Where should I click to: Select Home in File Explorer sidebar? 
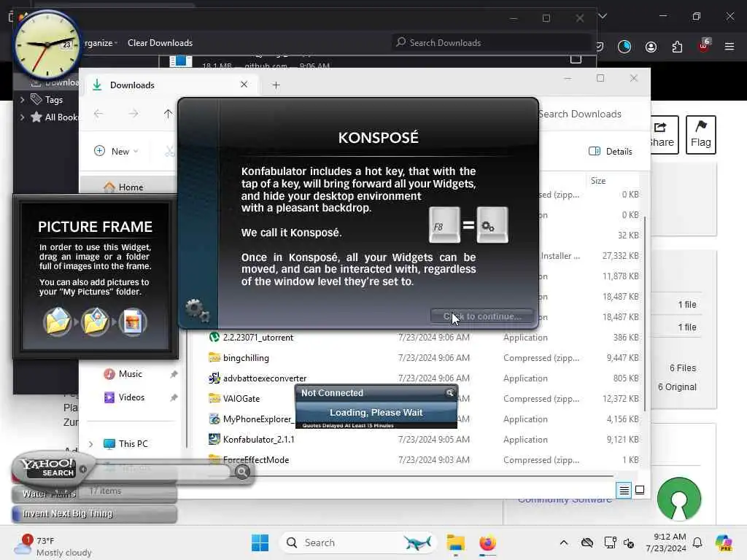tap(128, 187)
